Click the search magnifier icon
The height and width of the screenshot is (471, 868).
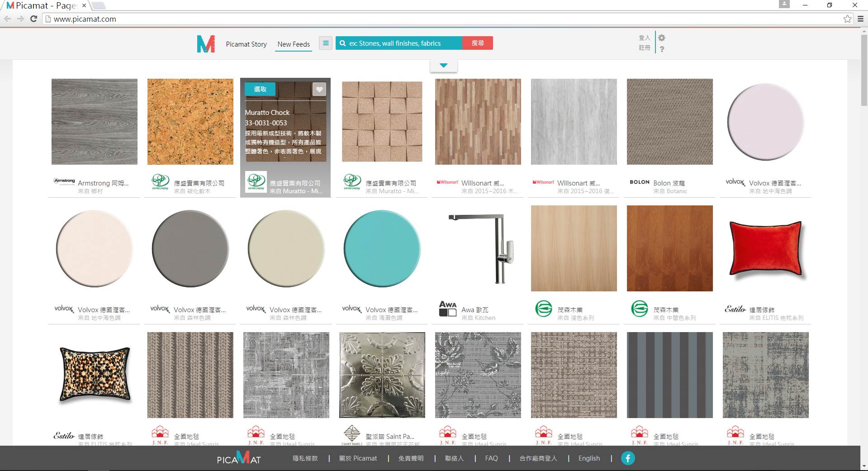[x=343, y=43]
